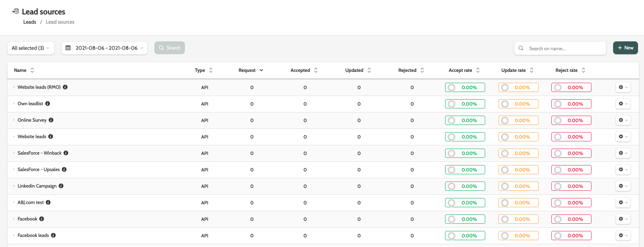Expand the ABJ.com test row
Screen dimensions: 644x247
click(14, 202)
